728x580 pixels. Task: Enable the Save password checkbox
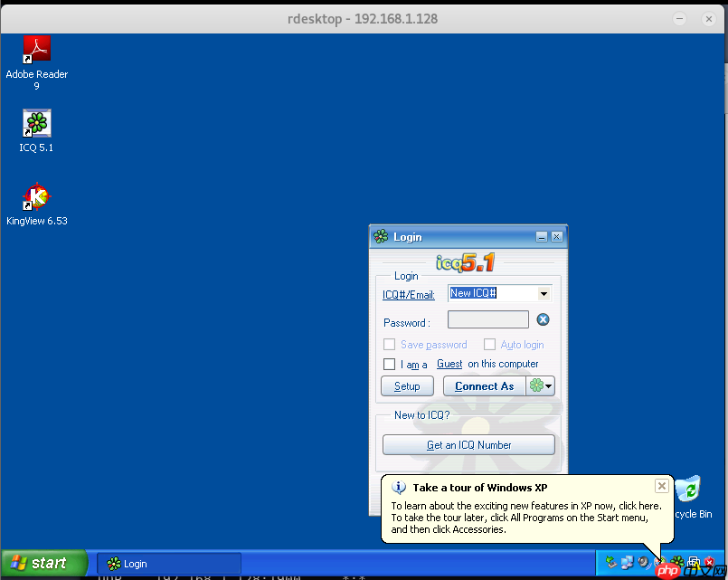coord(390,345)
